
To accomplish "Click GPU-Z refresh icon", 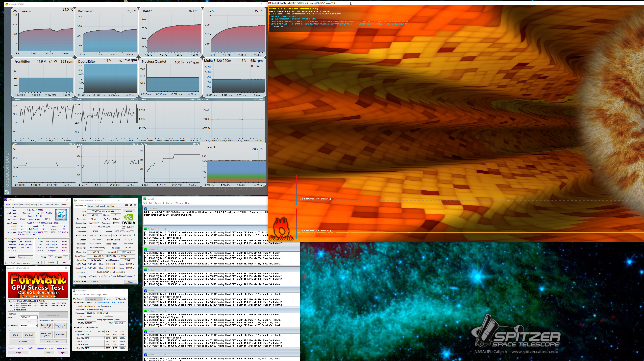I will (131, 205).
